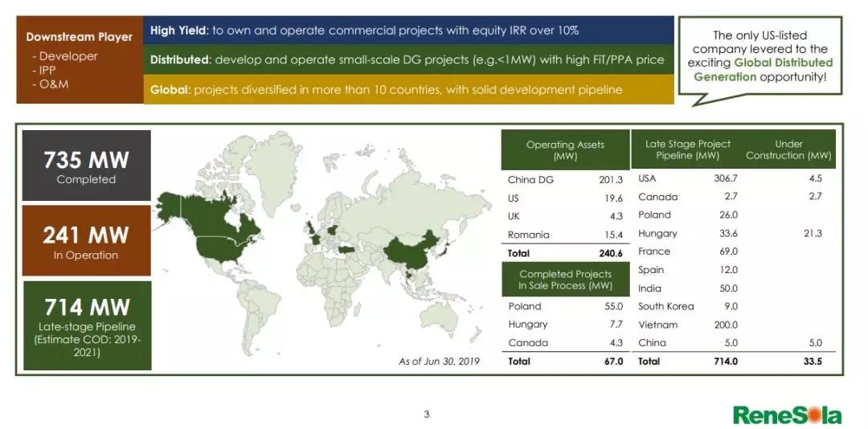
Task: Select the 241 MW In Operation box
Action: click(x=86, y=241)
